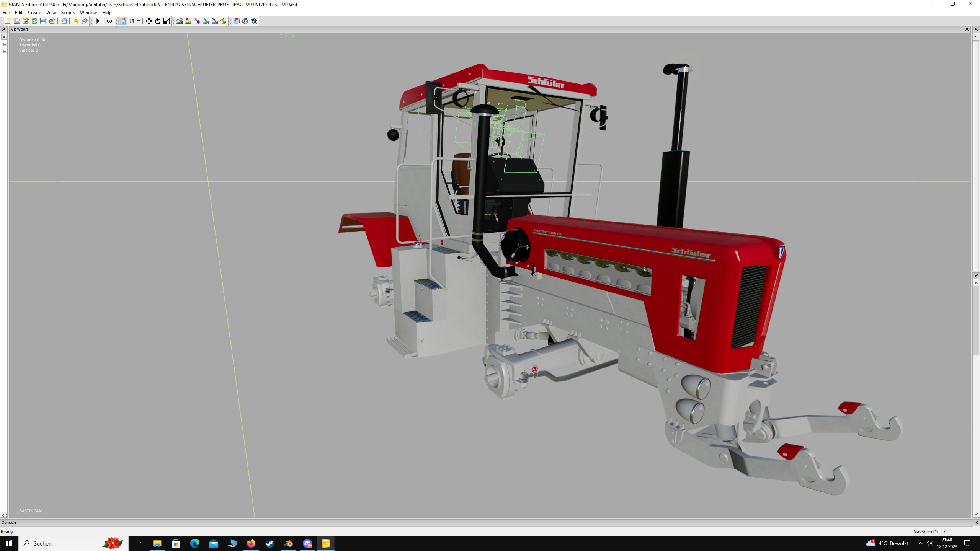980x551 pixels.
Task: Reload the scene with green refresh icon
Action: 34,21
